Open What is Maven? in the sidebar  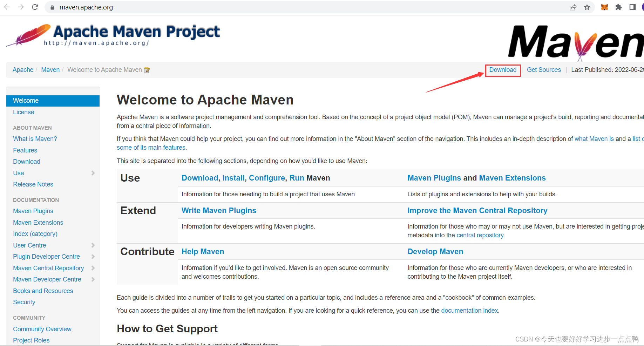tap(35, 139)
